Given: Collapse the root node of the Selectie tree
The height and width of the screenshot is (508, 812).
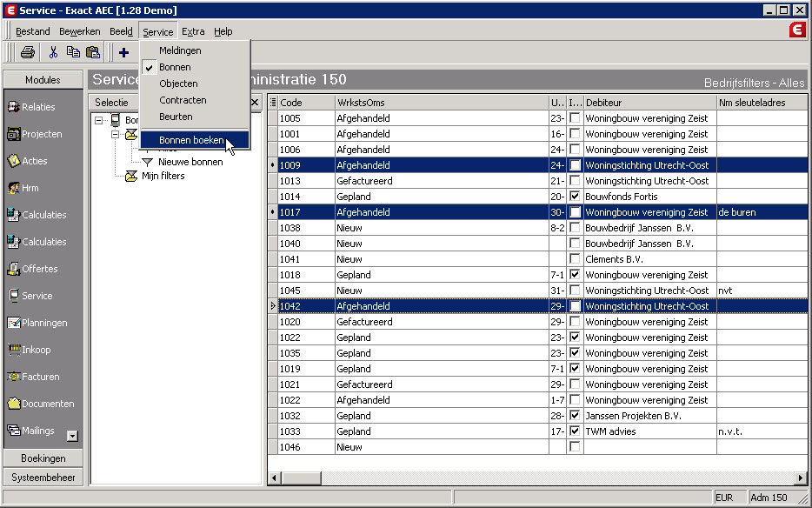Looking at the screenshot, I should (98, 120).
